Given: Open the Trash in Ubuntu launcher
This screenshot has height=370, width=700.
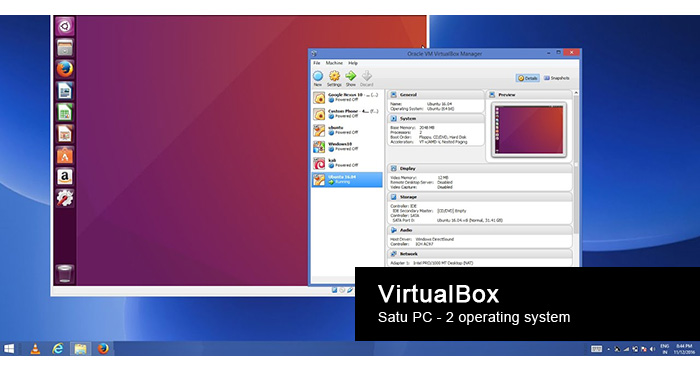Looking at the screenshot, I should click(65, 273).
